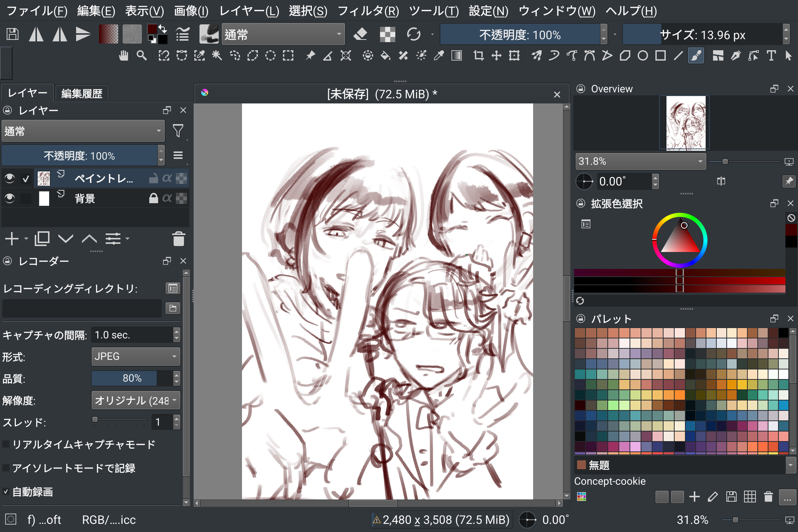This screenshot has height=532, width=798.
Task: Select the Text tool
Action: tap(771, 56)
